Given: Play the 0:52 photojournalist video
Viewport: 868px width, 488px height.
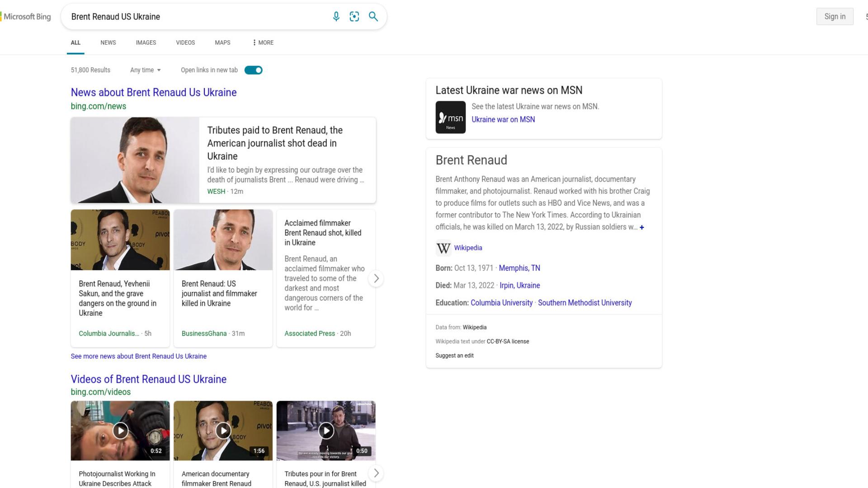Looking at the screenshot, I should pos(120,431).
